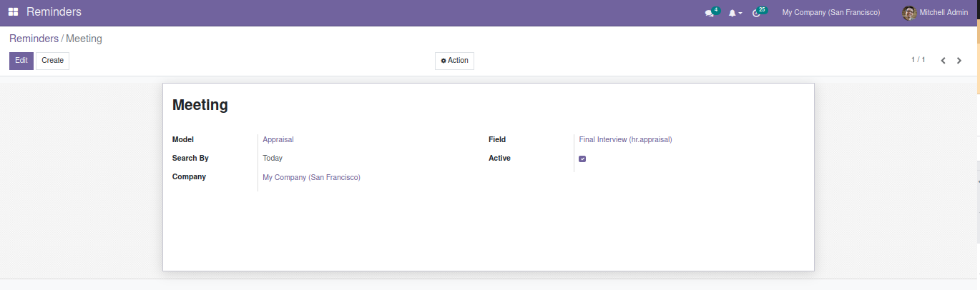This screenshot has height=290, width=980.
Task: Click the Search By value Today
Action: 273,159
